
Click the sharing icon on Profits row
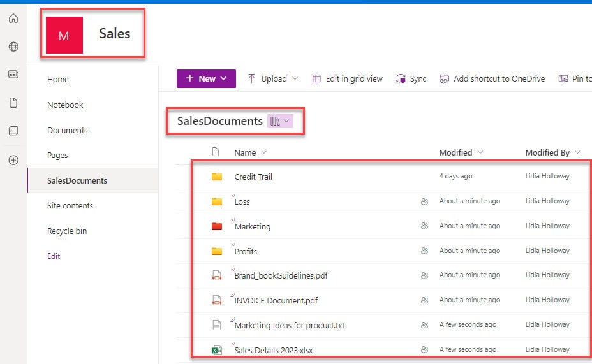[424, 251]
